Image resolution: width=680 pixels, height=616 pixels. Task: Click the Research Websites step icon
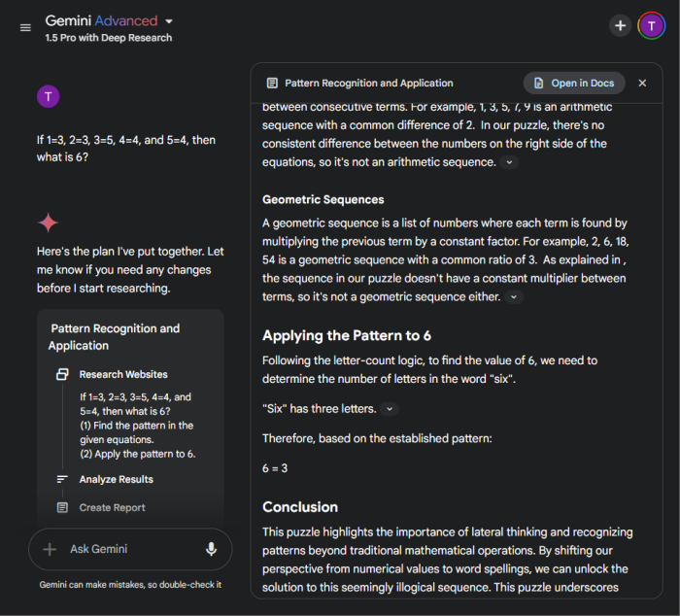coord(62,374)
